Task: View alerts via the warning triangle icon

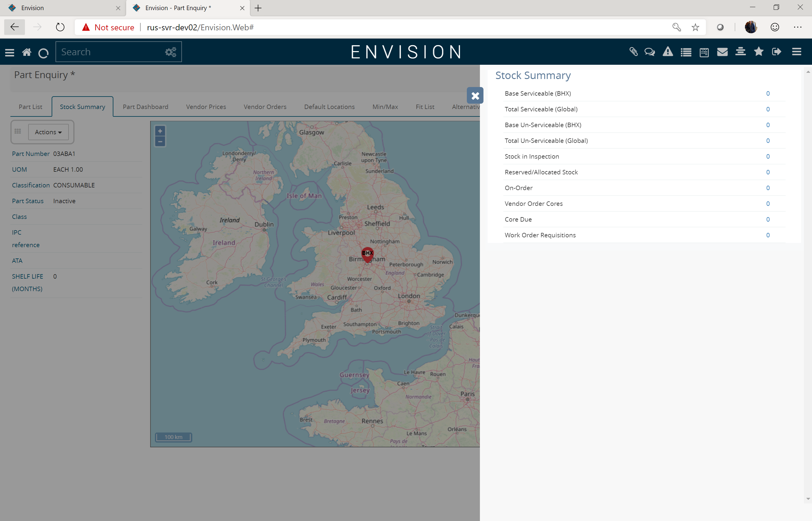Action: tap(668, 52)
